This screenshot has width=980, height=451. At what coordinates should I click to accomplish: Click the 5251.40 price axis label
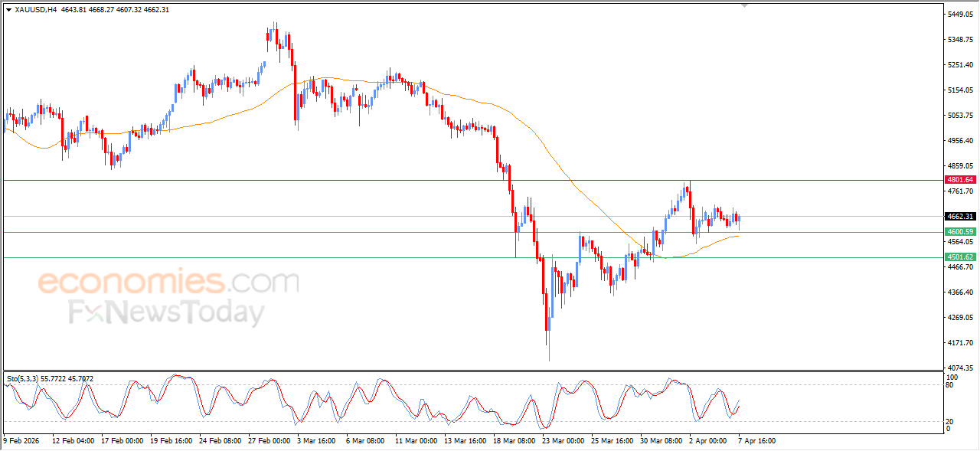[962, 65]
